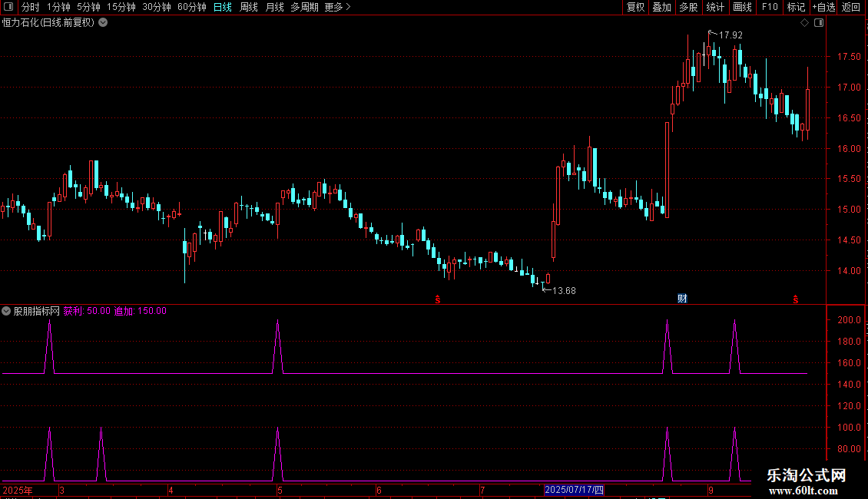Click the 财 financial marker on chart
Screen dimensions: 868x499
(x=682, y=299)
